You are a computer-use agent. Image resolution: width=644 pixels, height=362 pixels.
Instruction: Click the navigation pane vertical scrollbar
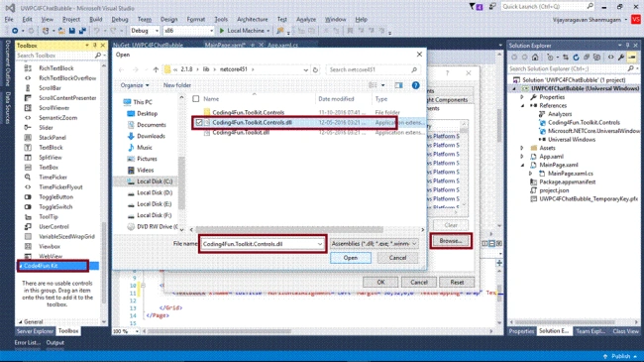(181, 183)
